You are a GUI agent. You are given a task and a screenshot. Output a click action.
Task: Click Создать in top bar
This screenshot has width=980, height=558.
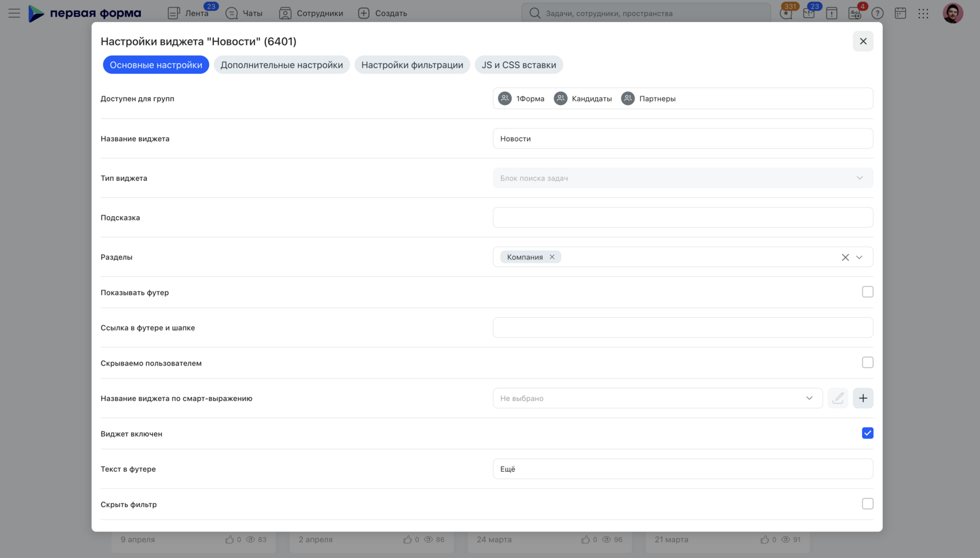pos(383,13)
